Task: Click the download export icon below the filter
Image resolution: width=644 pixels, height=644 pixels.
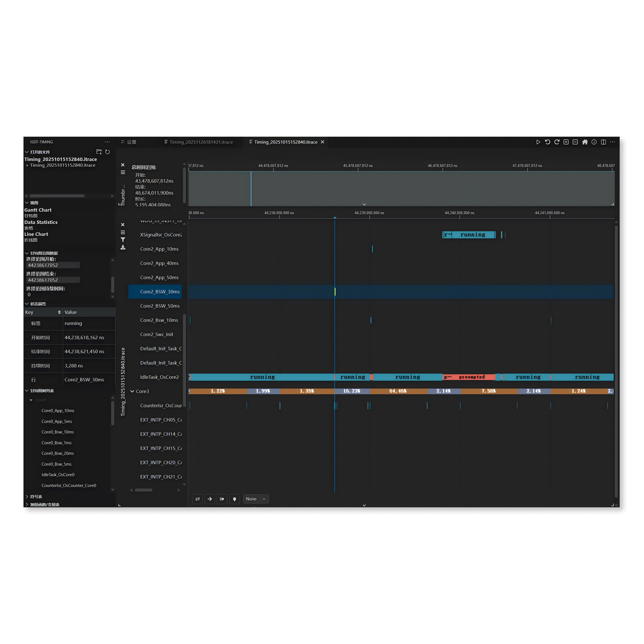Action: (123, 247)
